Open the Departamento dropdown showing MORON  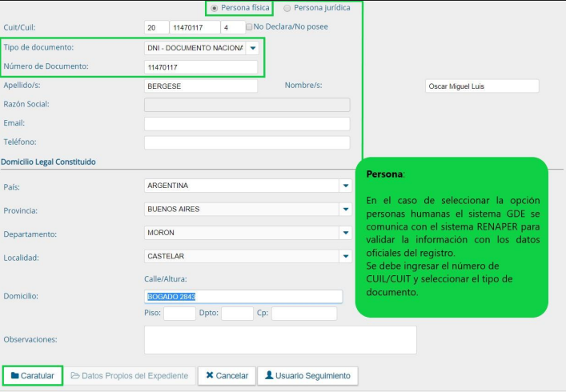point(346,233)
